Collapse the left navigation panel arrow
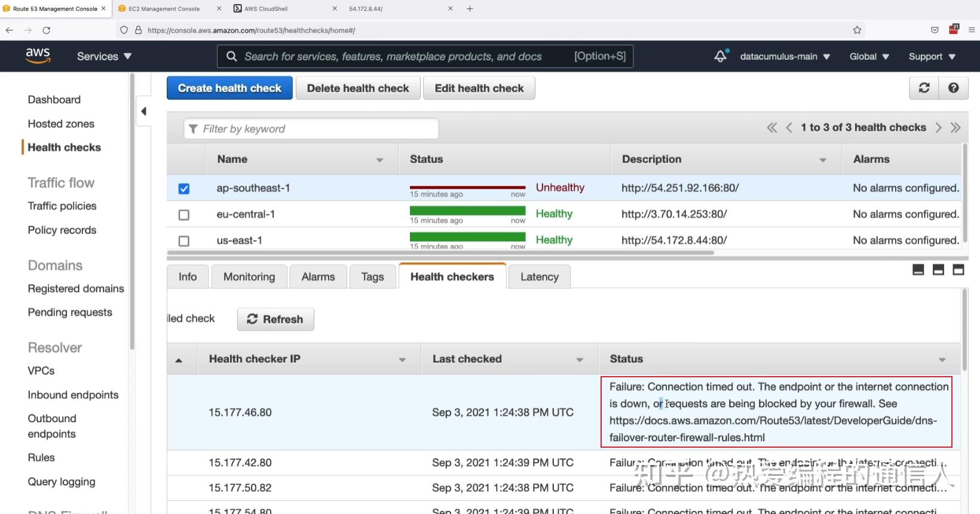This screenshot has height=514, width=980. [143, 111]
